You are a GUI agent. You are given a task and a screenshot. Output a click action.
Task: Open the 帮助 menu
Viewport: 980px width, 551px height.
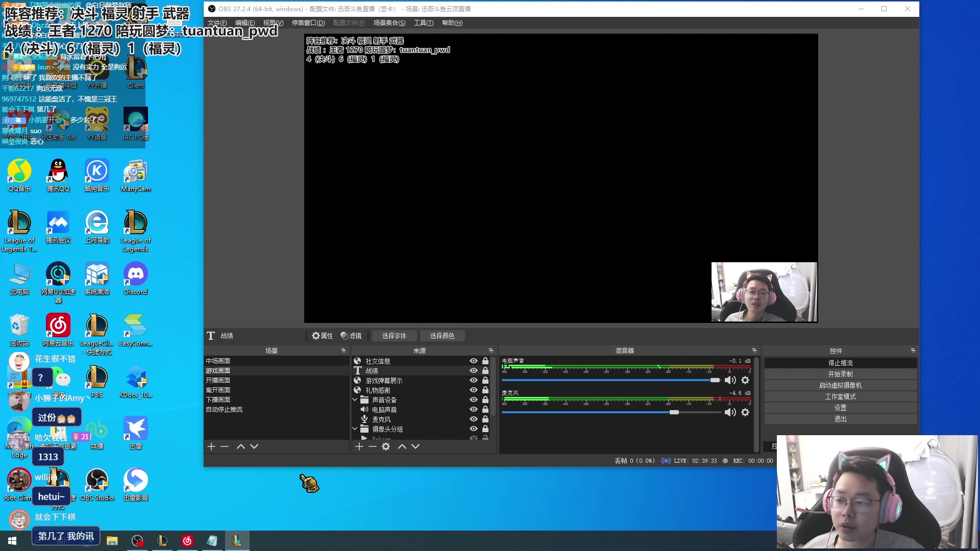[x=452, y=23]
